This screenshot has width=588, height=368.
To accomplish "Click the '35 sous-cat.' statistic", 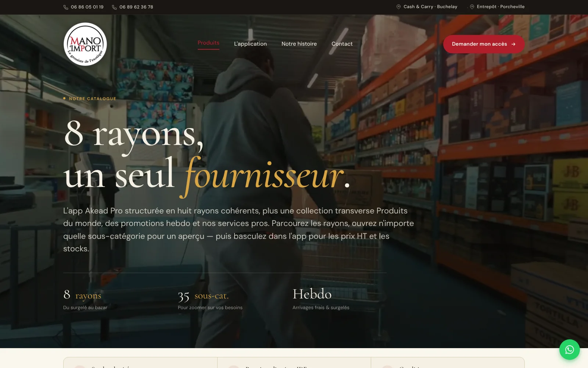I will (x=203, y=296).
